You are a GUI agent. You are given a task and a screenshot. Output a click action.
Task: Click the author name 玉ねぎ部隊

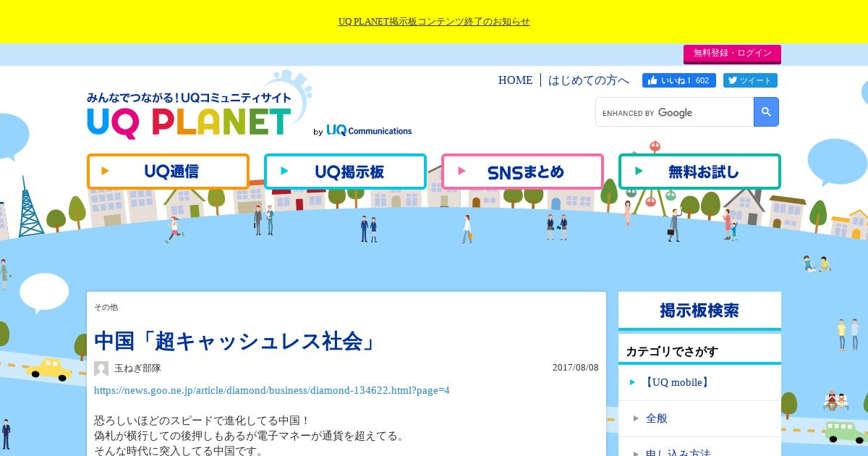(137, 368)
